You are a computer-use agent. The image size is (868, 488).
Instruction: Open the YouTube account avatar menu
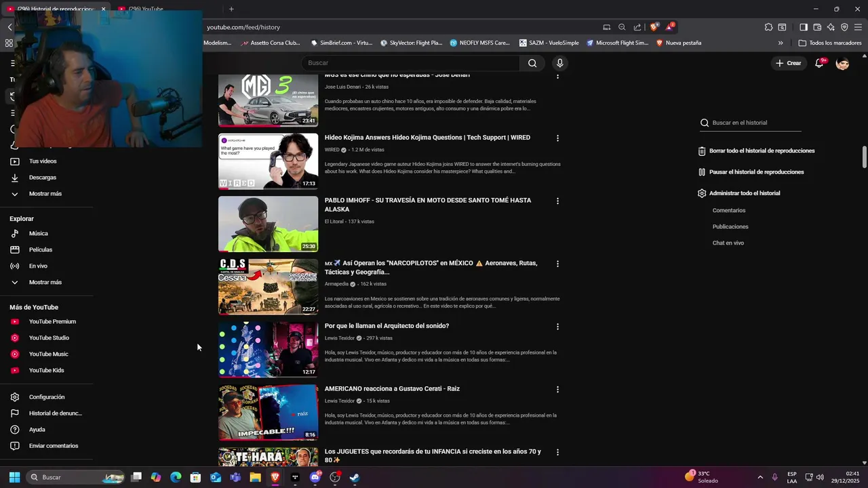tap(842, 63)
